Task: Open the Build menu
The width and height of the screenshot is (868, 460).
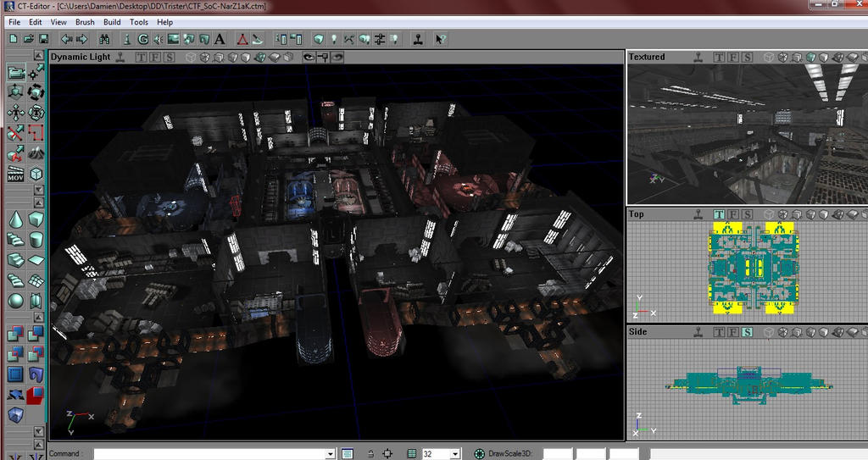Action: coord(112,22)
